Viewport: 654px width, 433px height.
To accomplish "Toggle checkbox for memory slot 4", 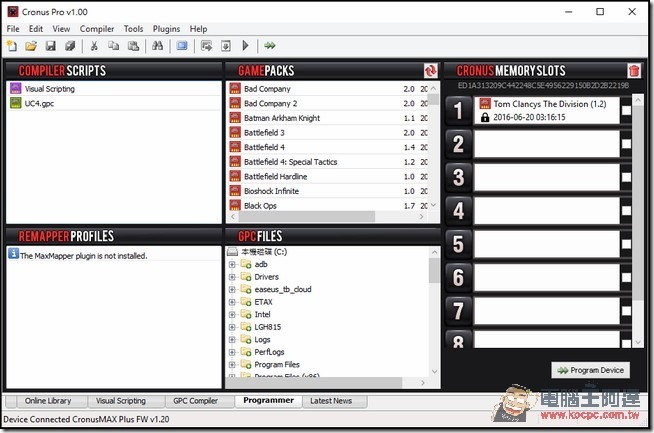I will pos(626,210).
